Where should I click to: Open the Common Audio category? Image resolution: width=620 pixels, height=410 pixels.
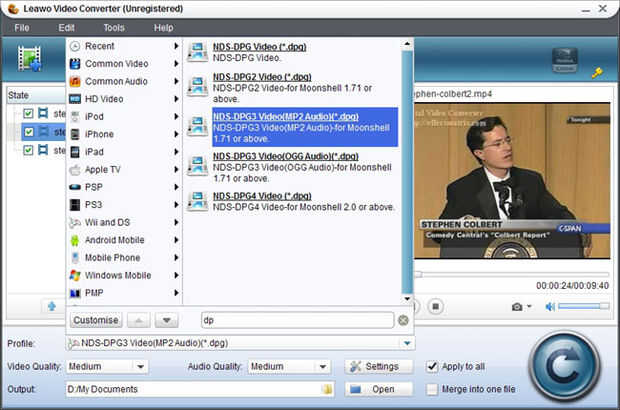(116, 81)
